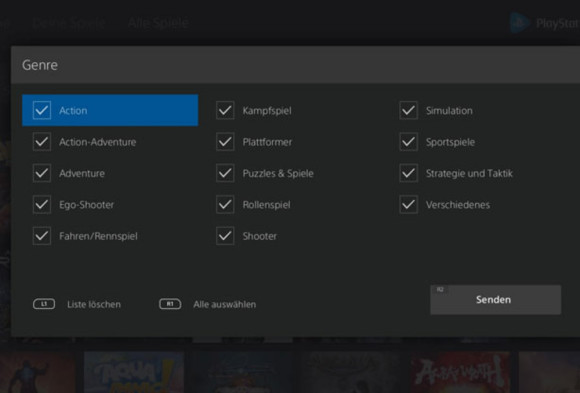Click the Senden button
The image size is (580, 393).
tap(496, 300)
